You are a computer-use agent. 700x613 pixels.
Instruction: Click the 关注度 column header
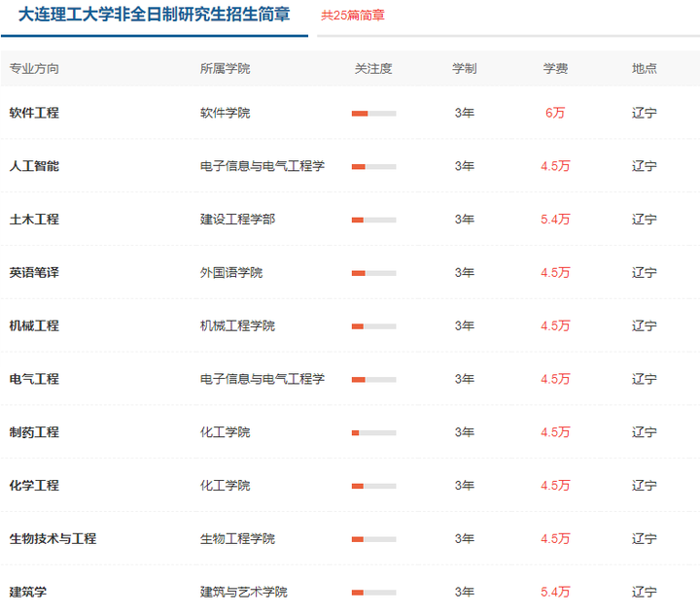[373, 69]
